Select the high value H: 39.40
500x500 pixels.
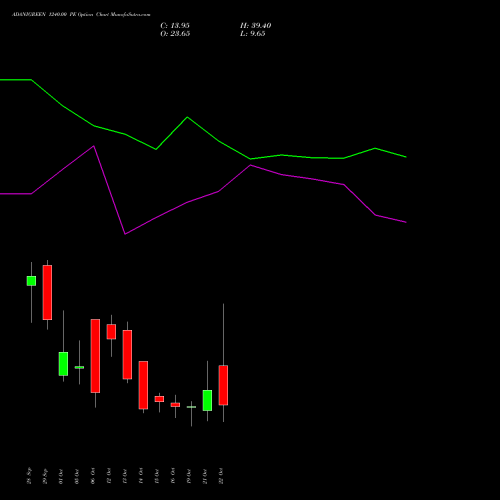click(x=255, y=26)
